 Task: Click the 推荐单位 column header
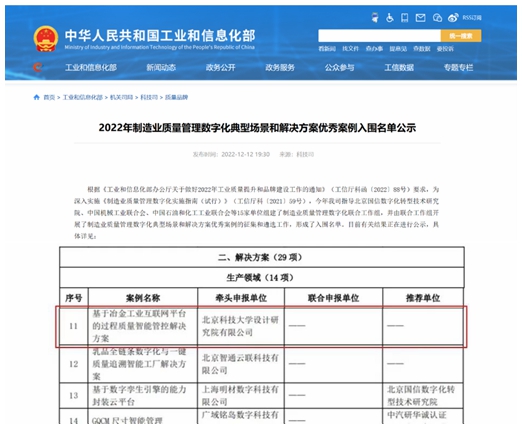423,298
